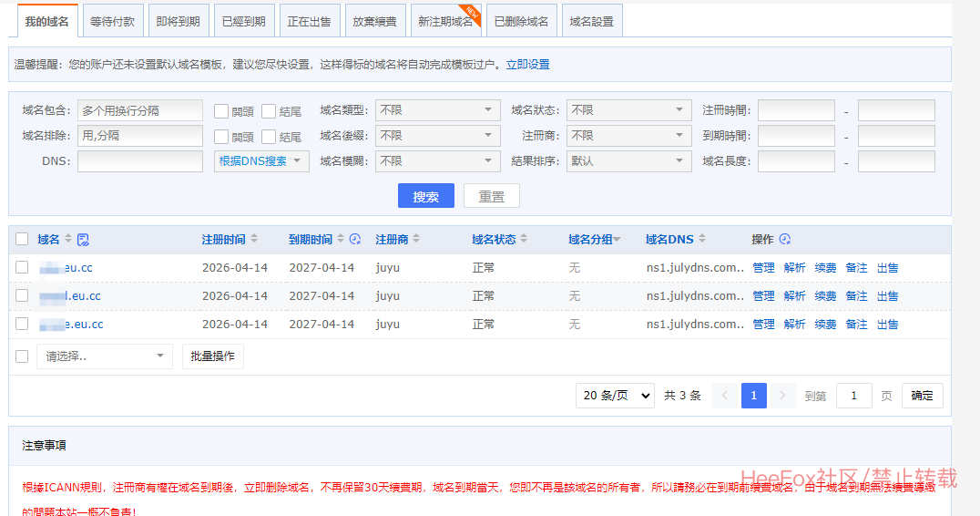The image size is (980, 516).
Task: Open 域名後綴 dropdown
Action: pyautogui.click(x=437, y=136)
